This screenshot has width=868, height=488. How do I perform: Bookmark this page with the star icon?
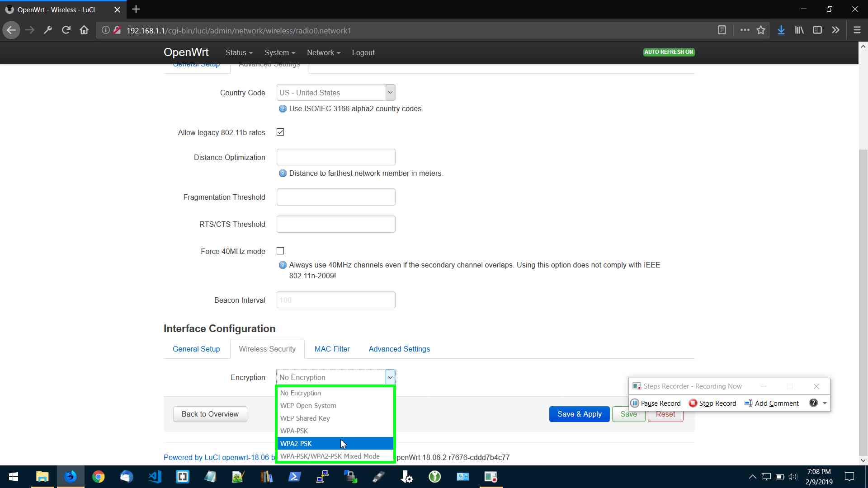[x=761, y=30]
